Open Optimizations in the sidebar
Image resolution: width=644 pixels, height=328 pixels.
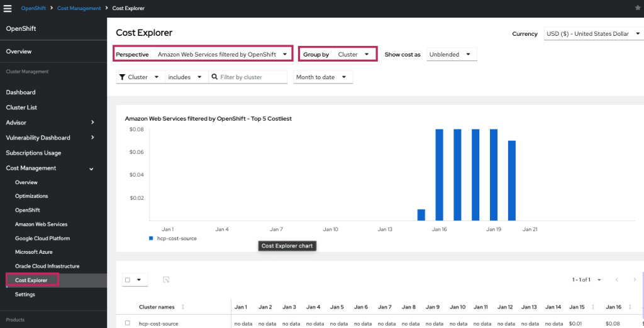pyautogui.click(x=31, y=196)
